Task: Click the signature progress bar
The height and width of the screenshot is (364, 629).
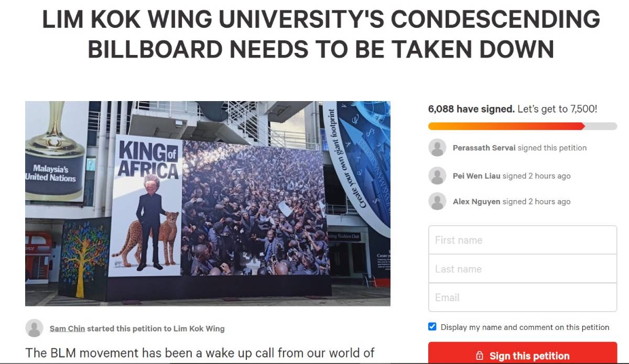Action: coord(523,126)
